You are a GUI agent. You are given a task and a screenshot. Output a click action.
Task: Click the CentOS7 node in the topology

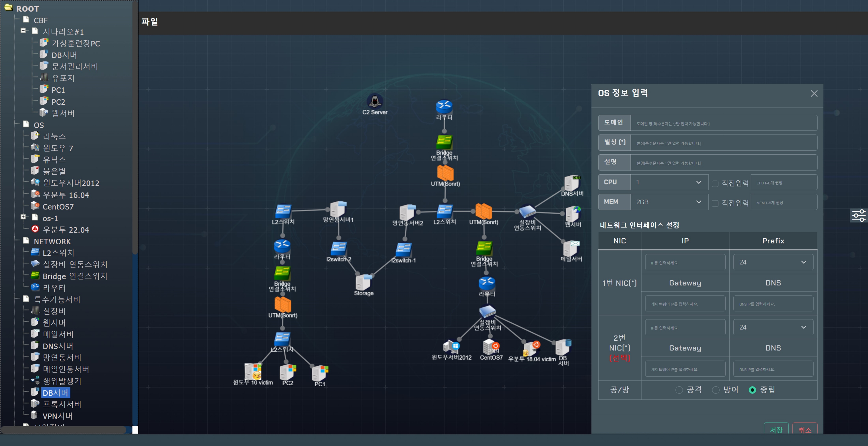click(491, 347)
